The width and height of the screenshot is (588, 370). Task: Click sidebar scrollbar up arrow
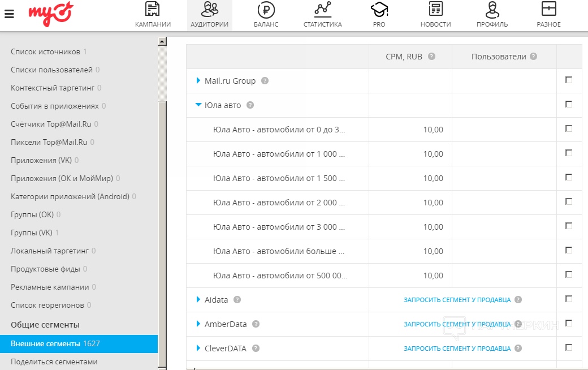(x=162, y=41)
